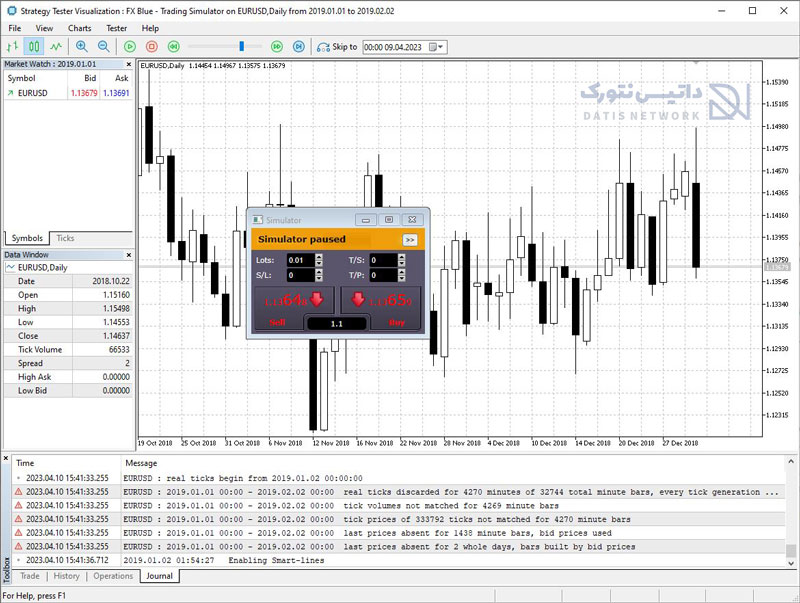Close the Market Watch panel
Viewport: 800px width, 603px height.
[x=129, y=64]
